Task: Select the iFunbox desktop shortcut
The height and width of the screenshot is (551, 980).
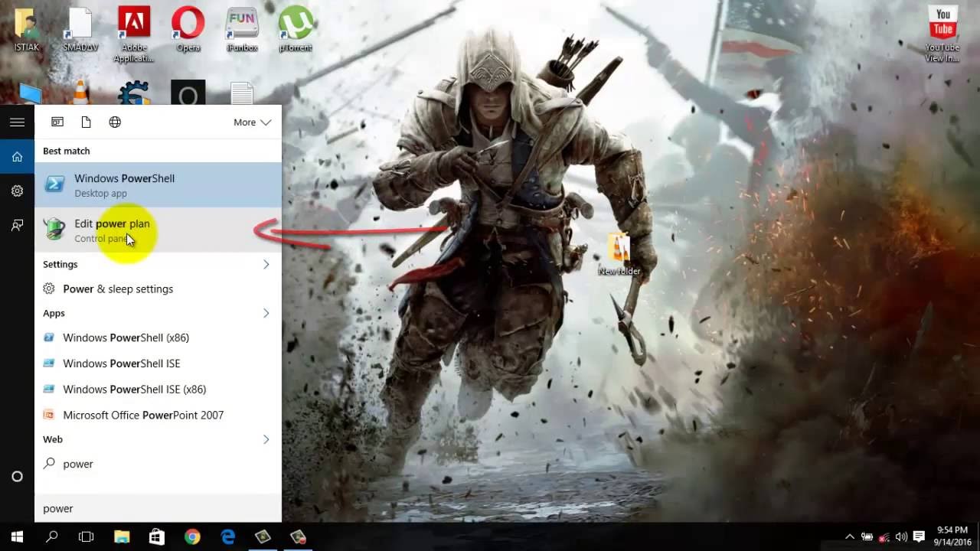Action: click(242, 31)
